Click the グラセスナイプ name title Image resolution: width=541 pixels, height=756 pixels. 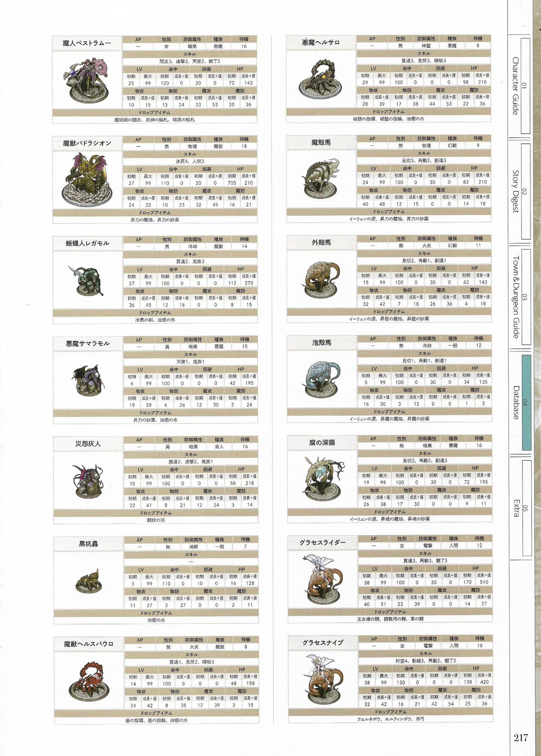(323, 642)
